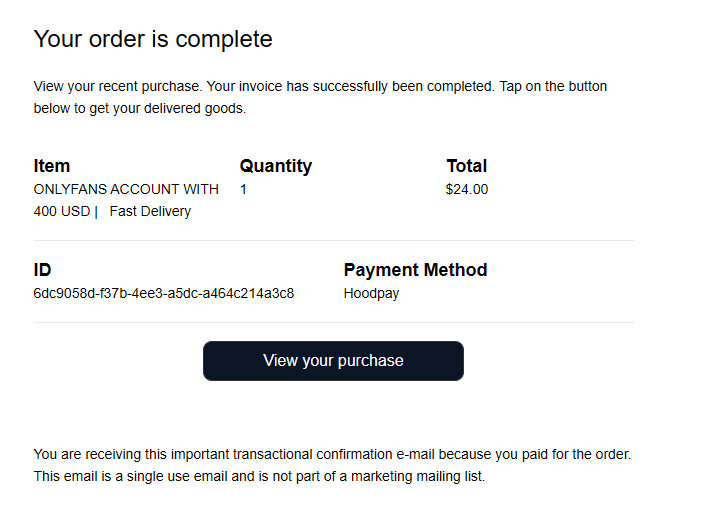
Task: Click the View your purchase button
Action: (x=333, y=361)
